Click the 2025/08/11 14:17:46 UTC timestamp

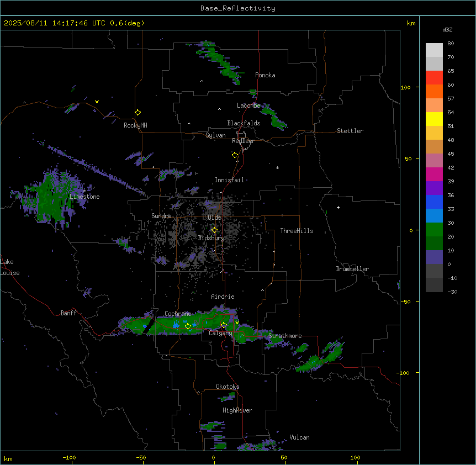click(x=54, y=23)
